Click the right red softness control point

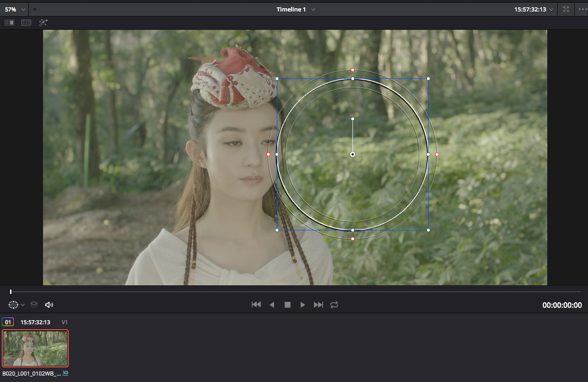click(x=437, y=155)
